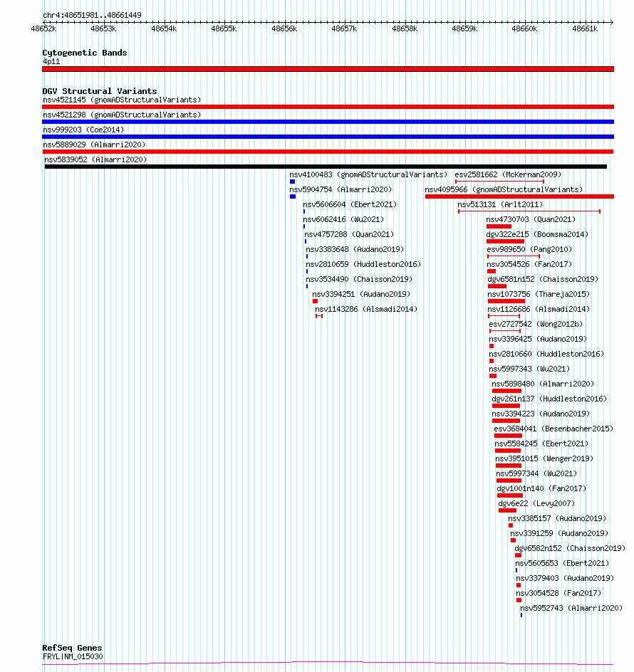Click nsv5997344 (Wu2021) label
The width and height of the screenshot is (634, 672).
[536, 474]
